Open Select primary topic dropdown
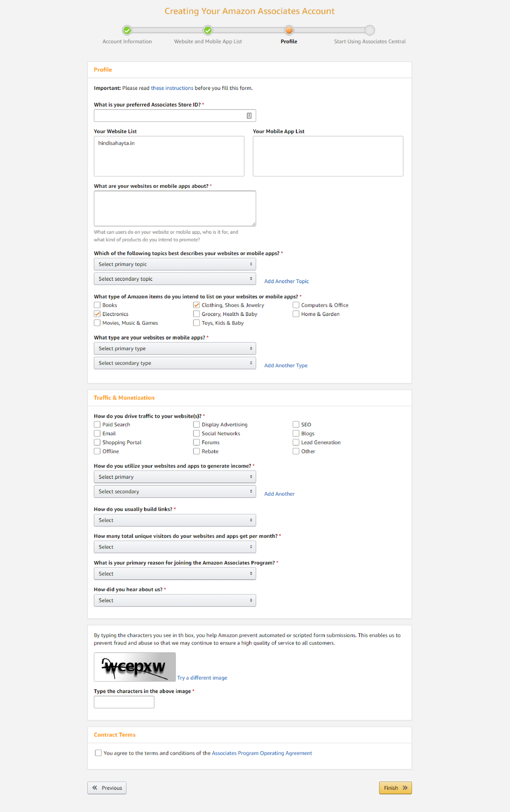 (x=175, y=264)
